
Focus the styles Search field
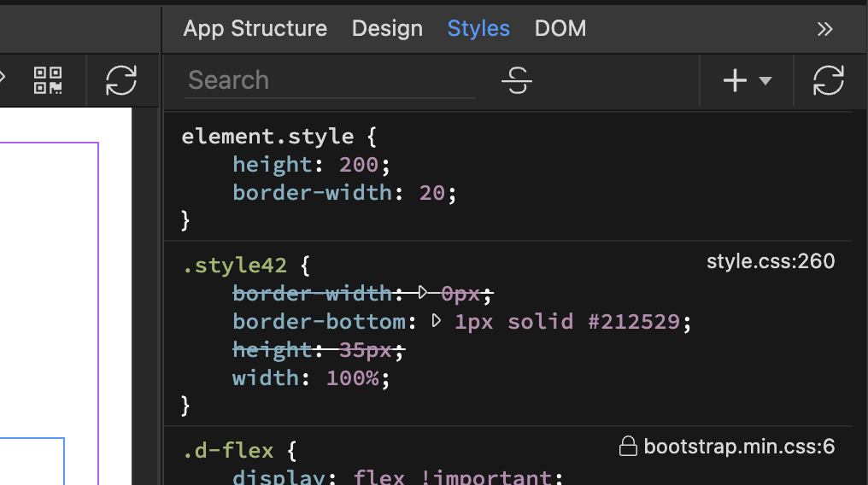point(330,81)
